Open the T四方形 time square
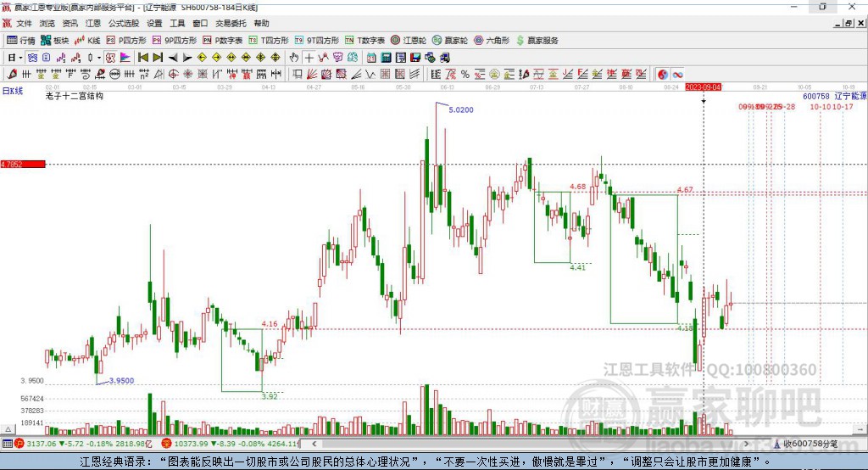The height and width of the screenshot is (470, 868). click(x=269, y=41)
